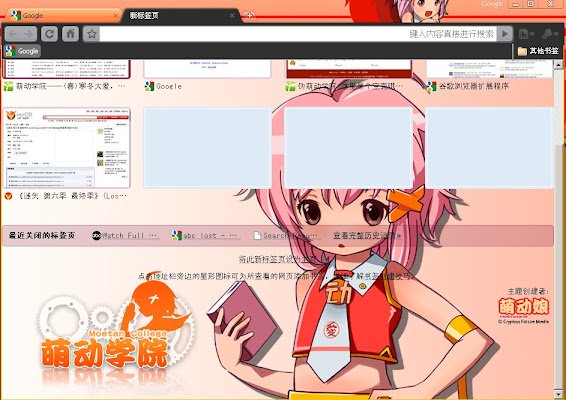
Task: Focus the address bar input field
Action: [298, 34]
